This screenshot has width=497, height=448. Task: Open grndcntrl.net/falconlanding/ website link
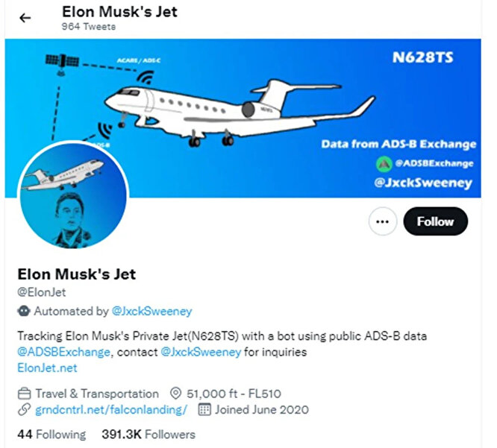click(110, 410)
